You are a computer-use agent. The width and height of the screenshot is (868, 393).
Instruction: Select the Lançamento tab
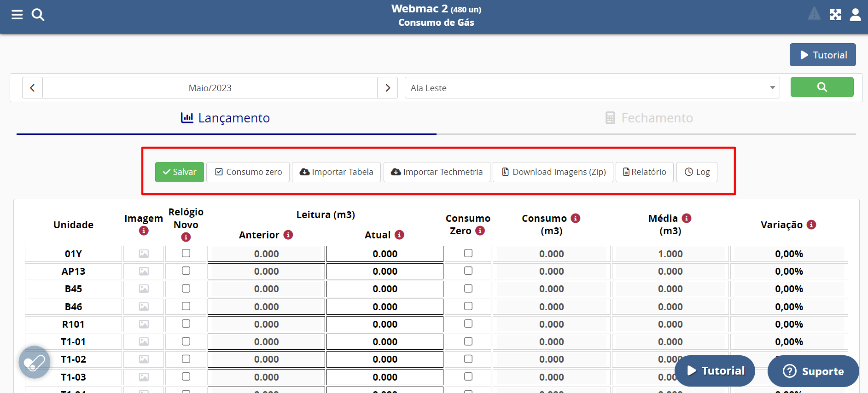click(x=226, y=118)
